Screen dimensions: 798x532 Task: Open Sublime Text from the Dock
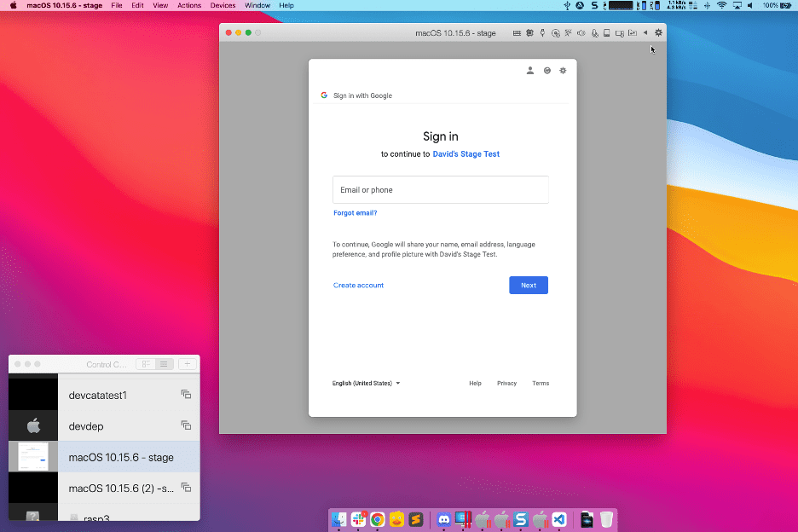pyautogui.click(x=416, y=519)
